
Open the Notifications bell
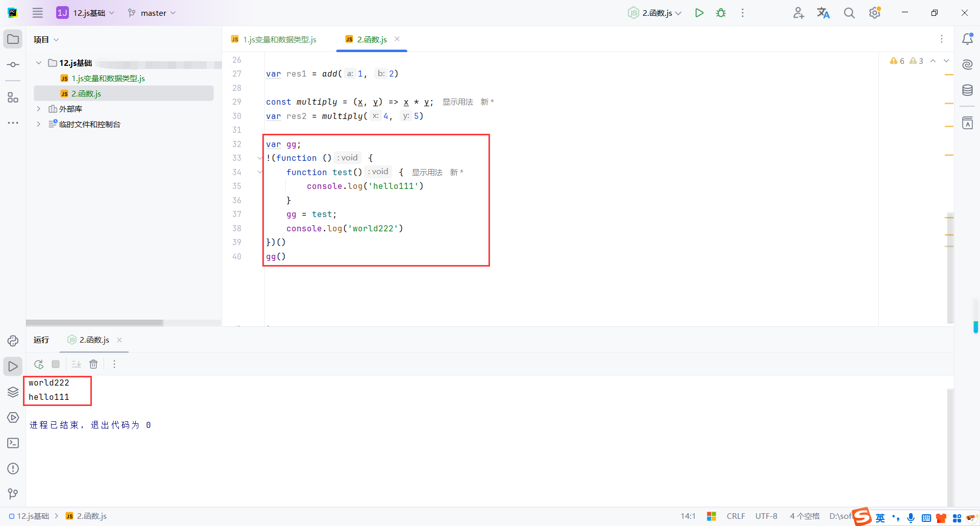pyautogui.click(x=967, y=39)
